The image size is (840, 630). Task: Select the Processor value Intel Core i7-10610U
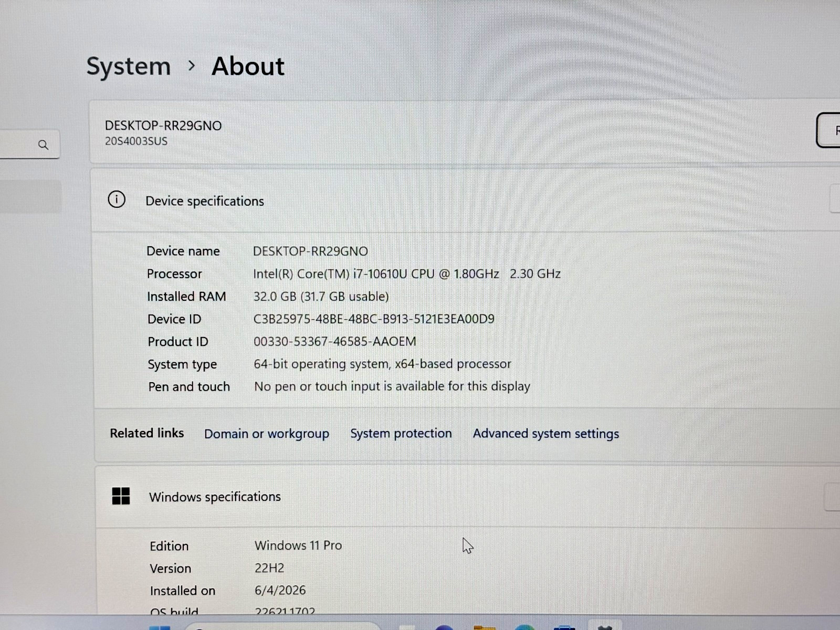coord(407,274)
